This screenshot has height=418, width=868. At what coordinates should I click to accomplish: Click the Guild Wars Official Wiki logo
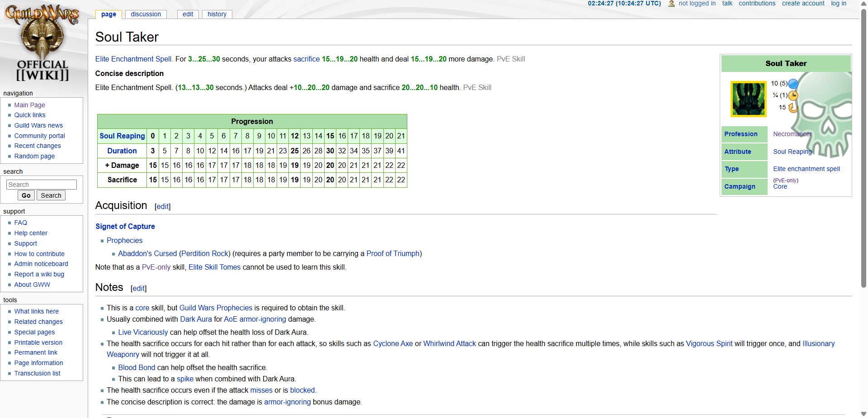tap(42, 43)
